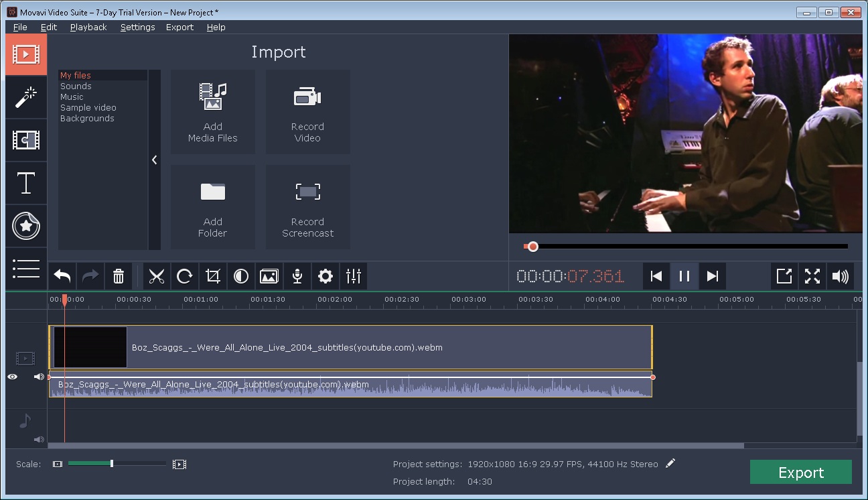The width and height of the screenshot is (868, 500).
Task: Click Record Video tile
Action: coord(308,112)
